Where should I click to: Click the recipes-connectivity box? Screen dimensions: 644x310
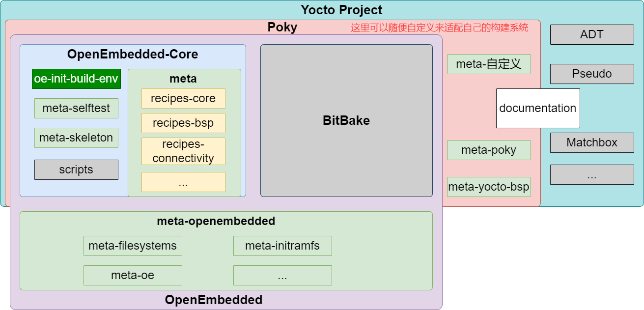183,151
